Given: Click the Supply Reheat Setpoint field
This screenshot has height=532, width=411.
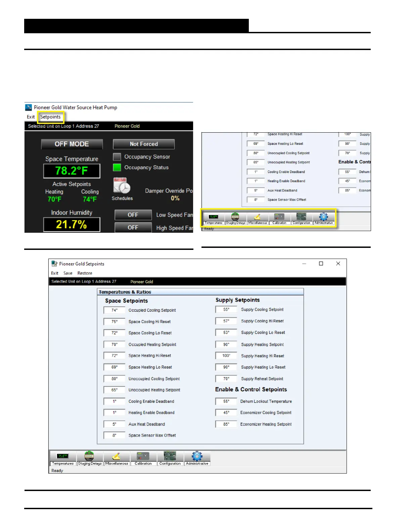Looking at the screenshot, I should pyautogui.click(x=226, y=379).
